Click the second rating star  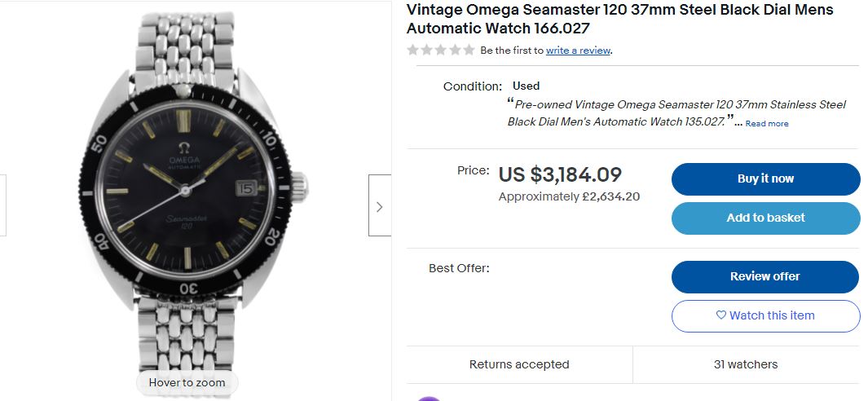[427, 50]
